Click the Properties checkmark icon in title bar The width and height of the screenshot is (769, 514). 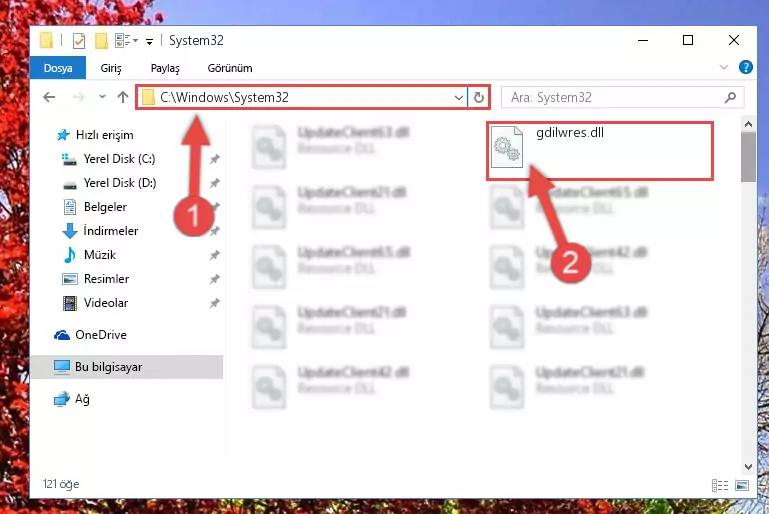point(78,41)
